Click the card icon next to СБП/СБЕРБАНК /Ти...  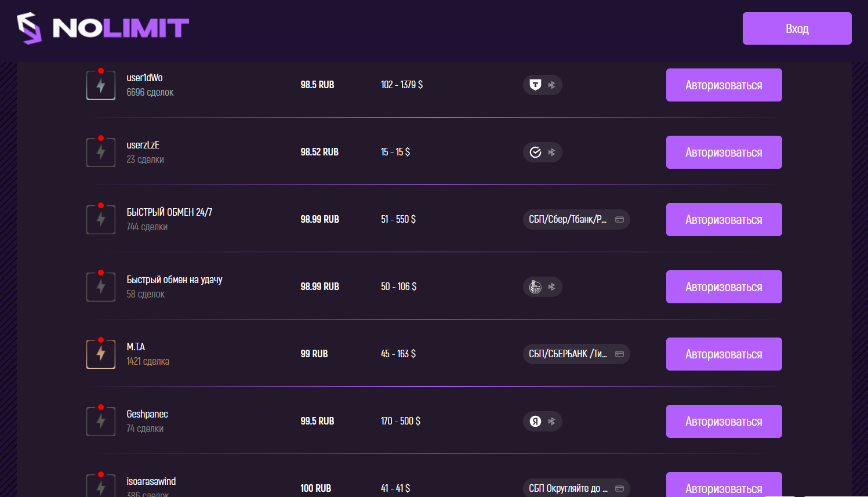tap(619, 354)
